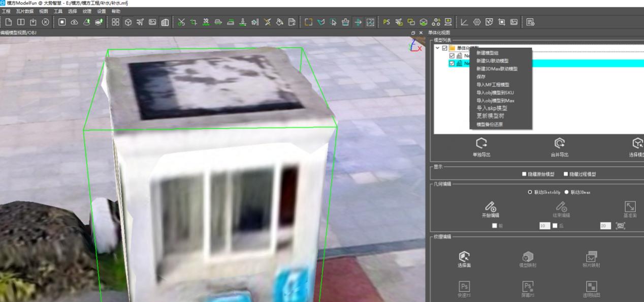
Task: Select the 联动SketchUp radio button
Action: 530,192
